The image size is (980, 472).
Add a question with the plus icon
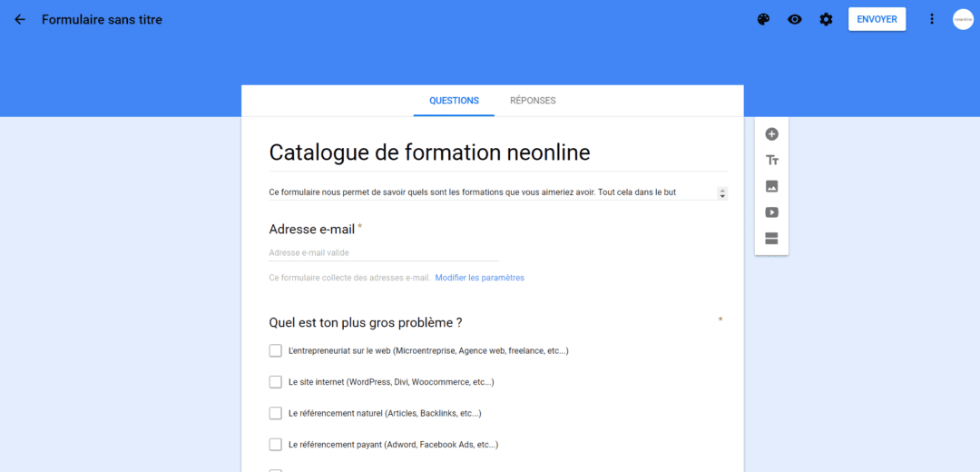tap(772, 133)
